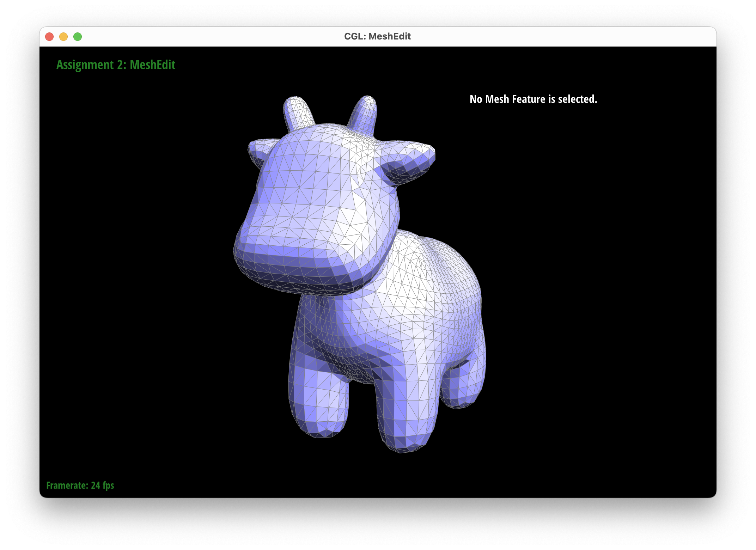Viewport: 756px width, 550px height.
Task: Click the yellow minimize window button
Action: [63, 37]
